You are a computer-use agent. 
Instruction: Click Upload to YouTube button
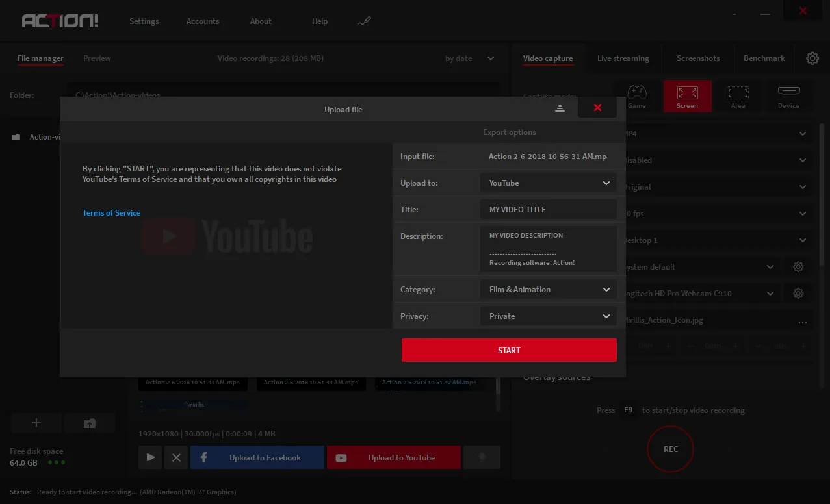pos(394,457)
